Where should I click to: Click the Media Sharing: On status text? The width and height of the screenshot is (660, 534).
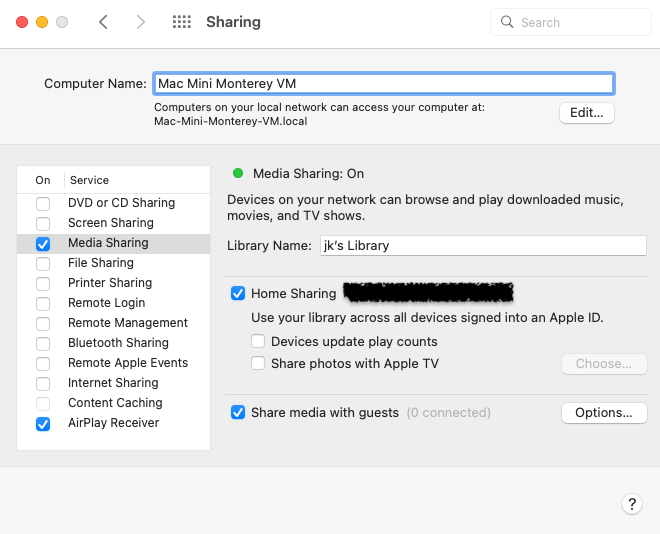308,173
